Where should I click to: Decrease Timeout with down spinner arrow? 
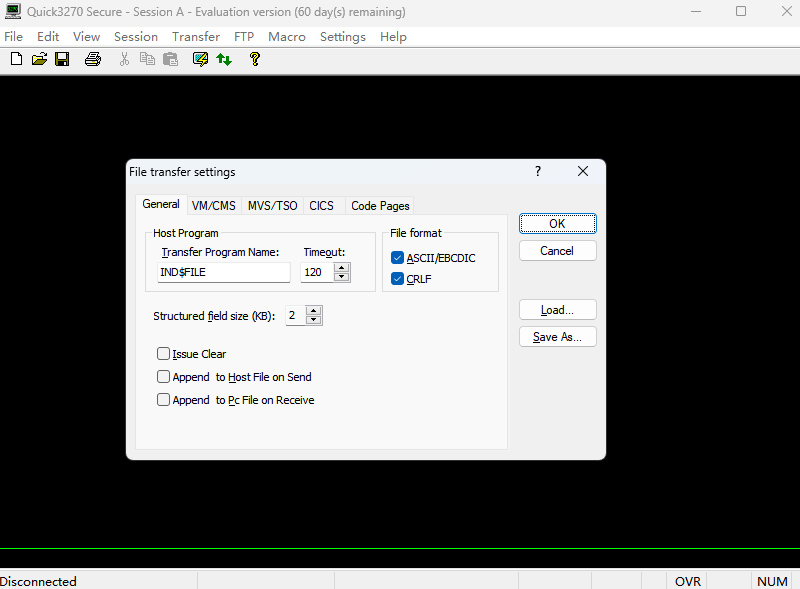pos(342,277)
